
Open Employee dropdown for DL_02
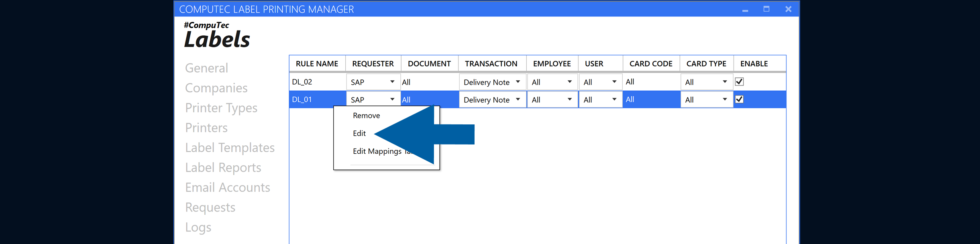point(552,82)
